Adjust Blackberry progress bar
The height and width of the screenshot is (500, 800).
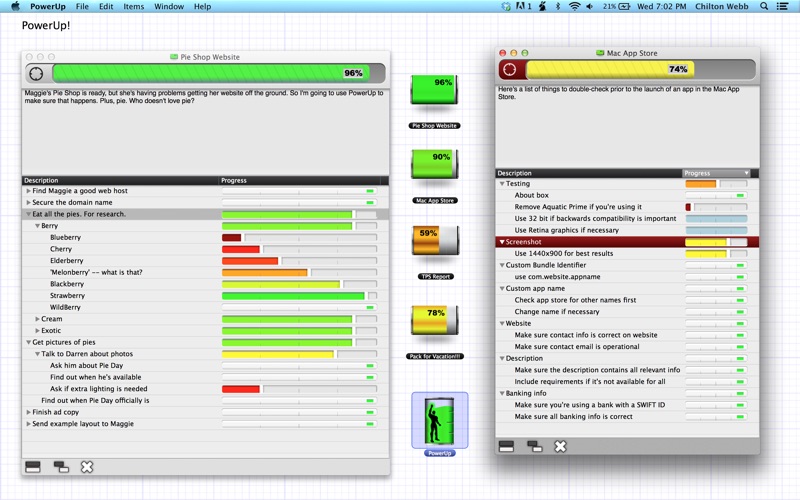299,284
